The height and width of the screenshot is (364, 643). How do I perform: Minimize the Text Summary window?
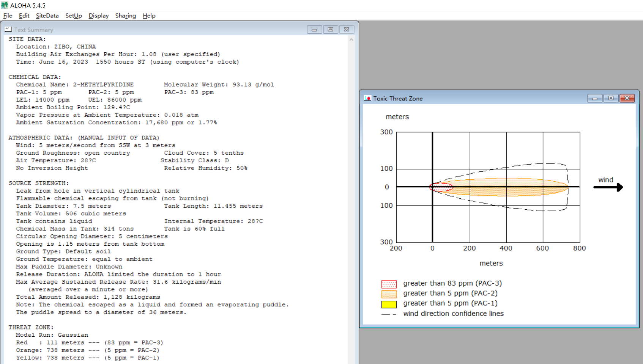314,30
